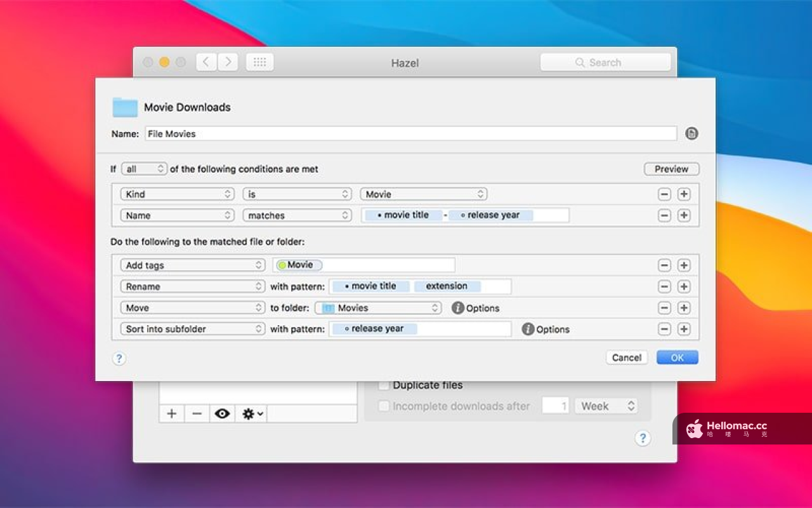This screenshot has height=508, width=812.
Task: Add action after Sort into subfolder row
Action: [684, 329]
